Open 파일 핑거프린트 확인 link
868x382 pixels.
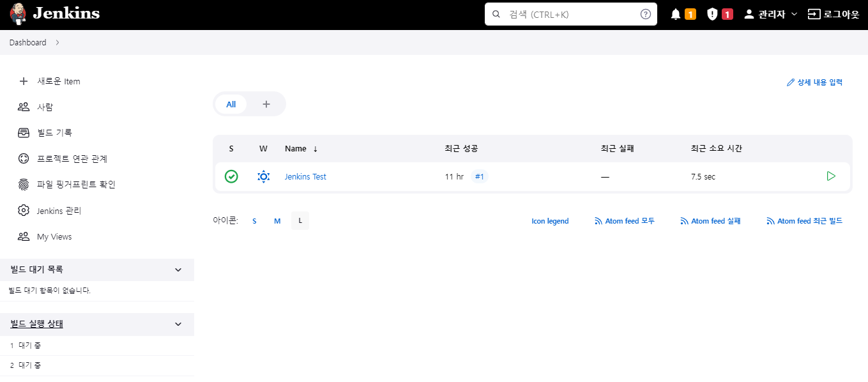coord(76,185)
